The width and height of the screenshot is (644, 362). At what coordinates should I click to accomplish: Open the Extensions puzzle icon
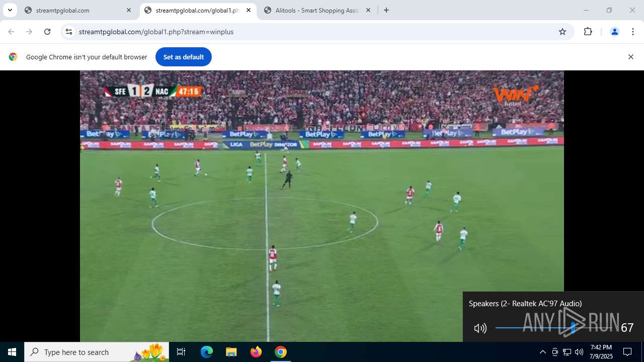588,32
